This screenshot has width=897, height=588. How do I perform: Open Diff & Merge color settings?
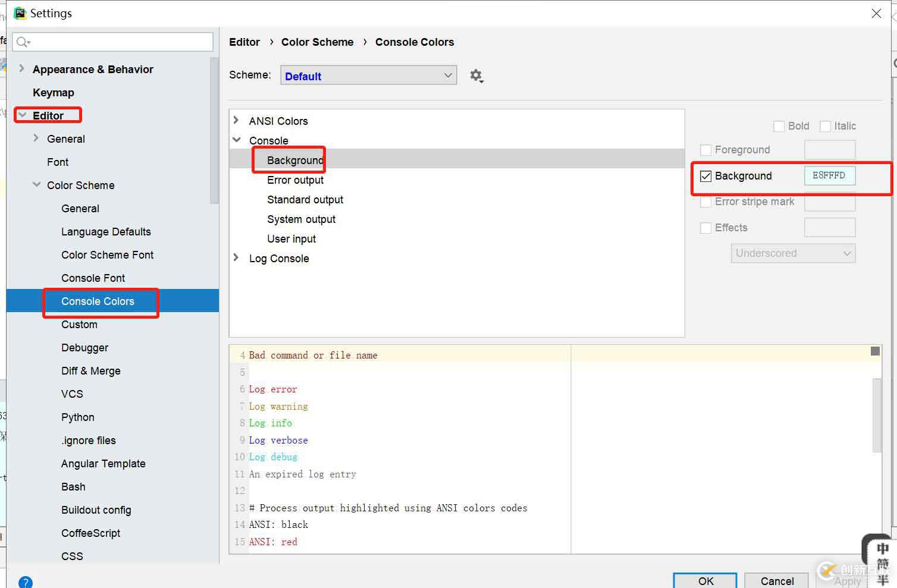click(90, 370)
